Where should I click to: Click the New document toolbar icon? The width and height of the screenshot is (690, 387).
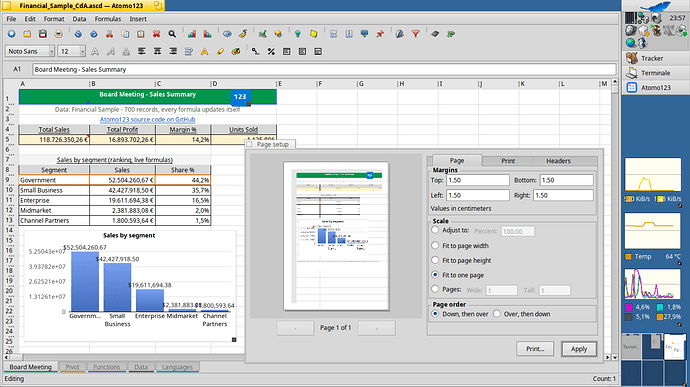tap(11, 34)
